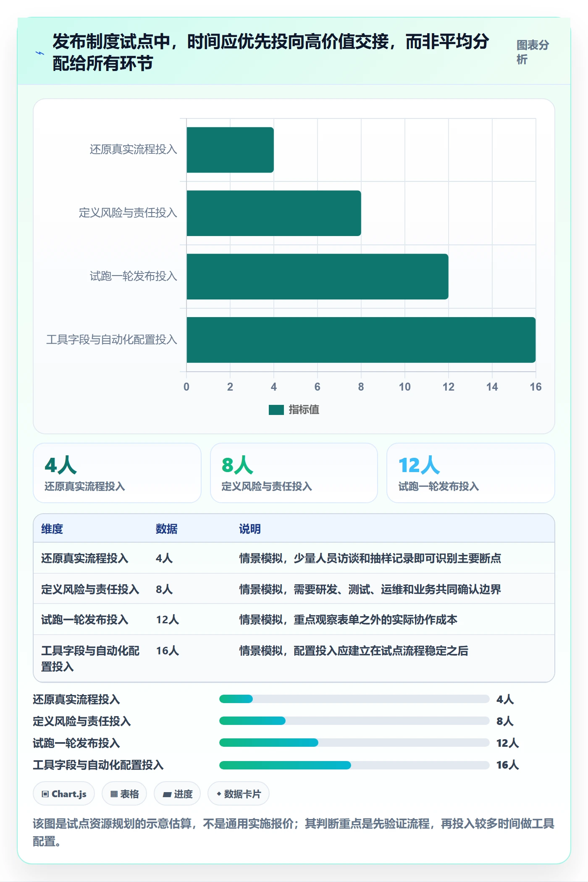The height and width of the screenshot is (882, 588).
Task: Click the 试跑一轮发布投入 progress bar
Action: coord(354,743)
